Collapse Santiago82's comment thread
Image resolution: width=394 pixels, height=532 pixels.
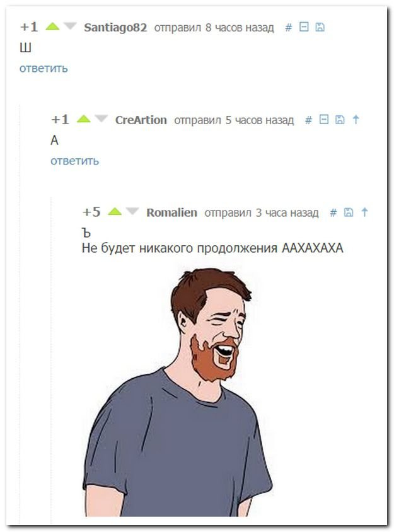click(x=304, y=27)
